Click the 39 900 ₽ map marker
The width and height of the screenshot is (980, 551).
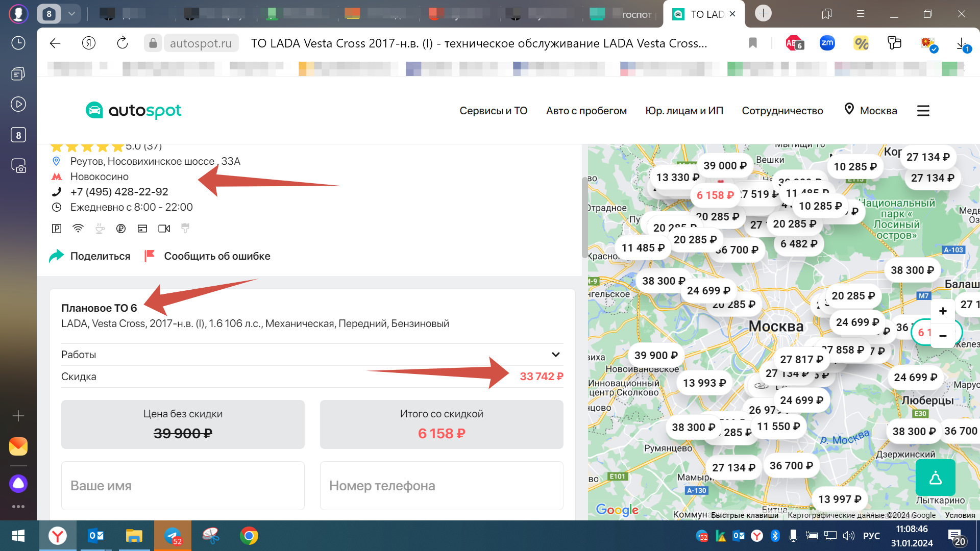pyautogui.click(x=656, y=355)
